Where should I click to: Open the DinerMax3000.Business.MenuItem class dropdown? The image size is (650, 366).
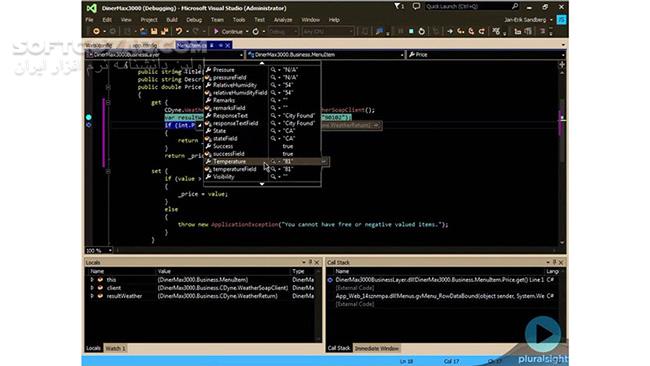click(325, 54)
